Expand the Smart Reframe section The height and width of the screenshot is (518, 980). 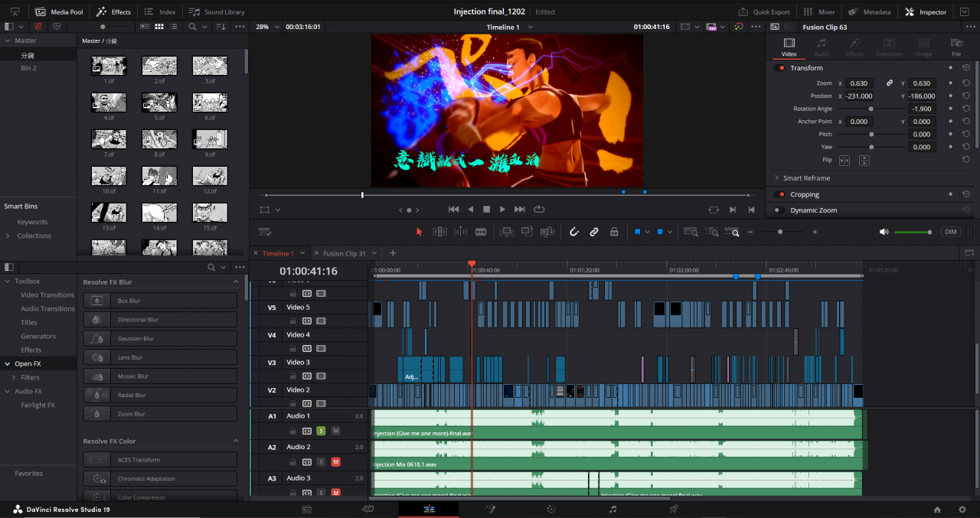coord(776,178)
